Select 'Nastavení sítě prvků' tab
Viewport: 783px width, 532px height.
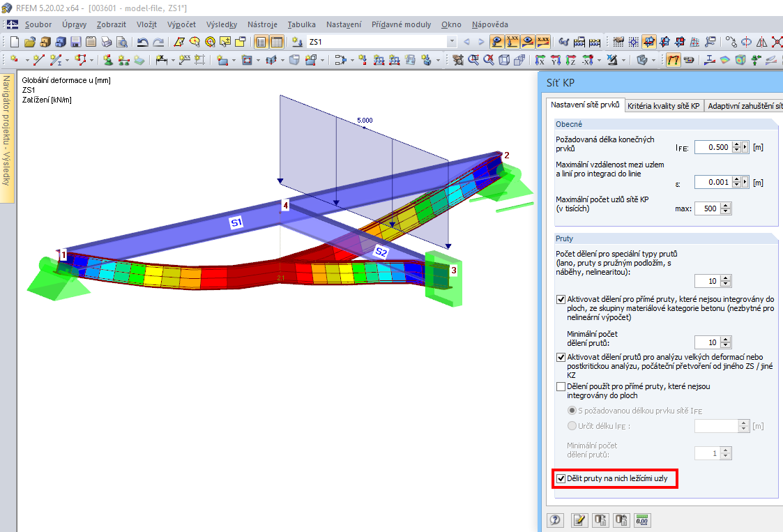coord(585,105)
